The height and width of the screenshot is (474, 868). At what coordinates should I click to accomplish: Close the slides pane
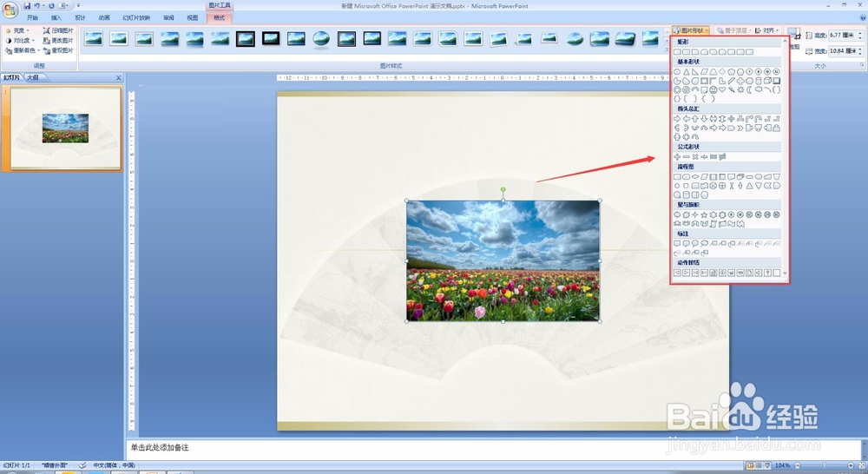118,77
